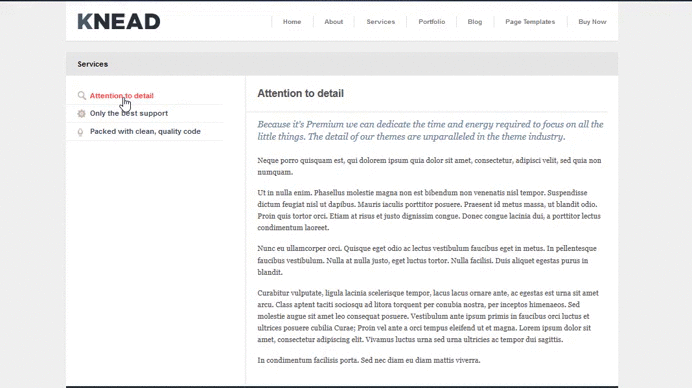Viewport: 692px width, 388px height.
Task: Select the Only the best support tab
Action: [129, 113]
